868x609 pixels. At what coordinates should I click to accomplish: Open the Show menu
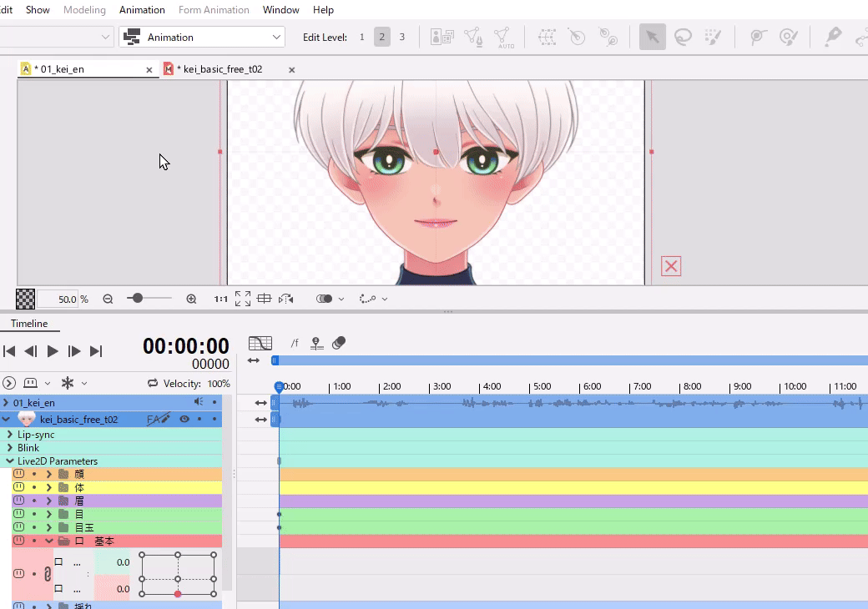point(38,10)
